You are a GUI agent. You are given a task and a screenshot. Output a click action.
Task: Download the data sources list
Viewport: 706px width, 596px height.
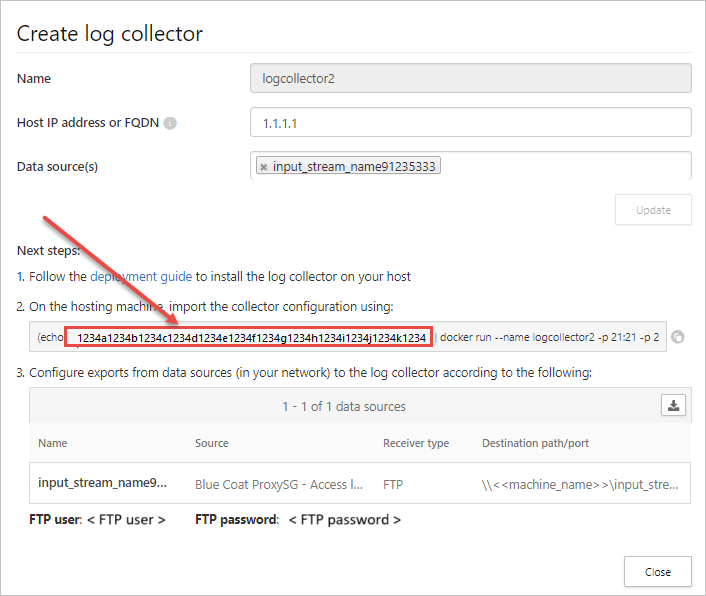tap(674, 405)
